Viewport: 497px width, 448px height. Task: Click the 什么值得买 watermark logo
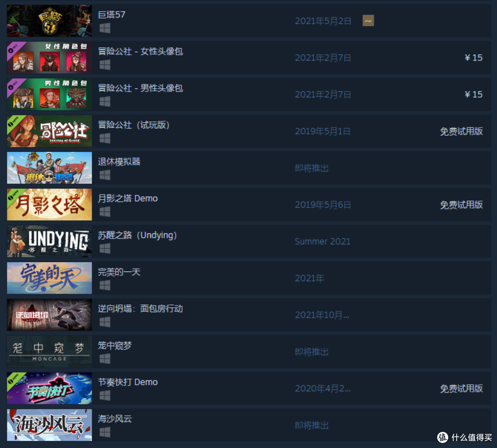click(x=464, y=437)
